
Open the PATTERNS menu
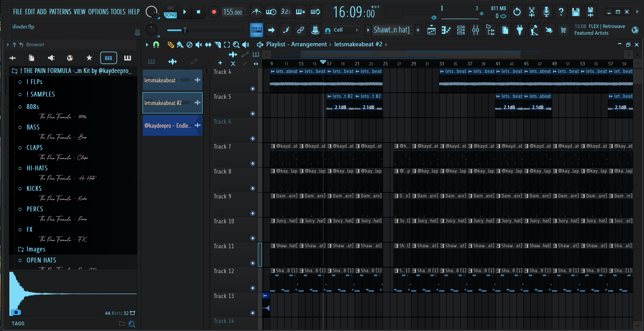(61, 12)
